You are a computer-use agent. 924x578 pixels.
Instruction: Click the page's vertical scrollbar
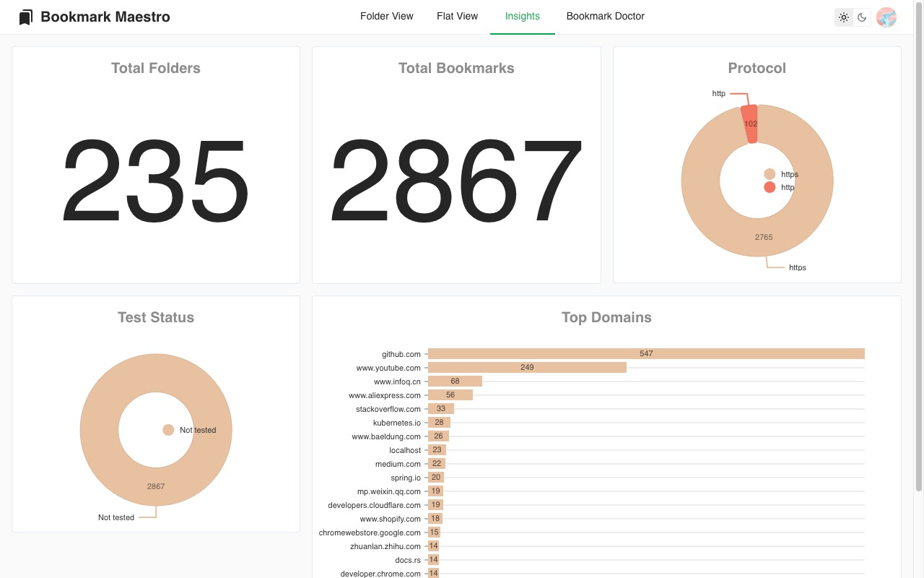[919, 246]
